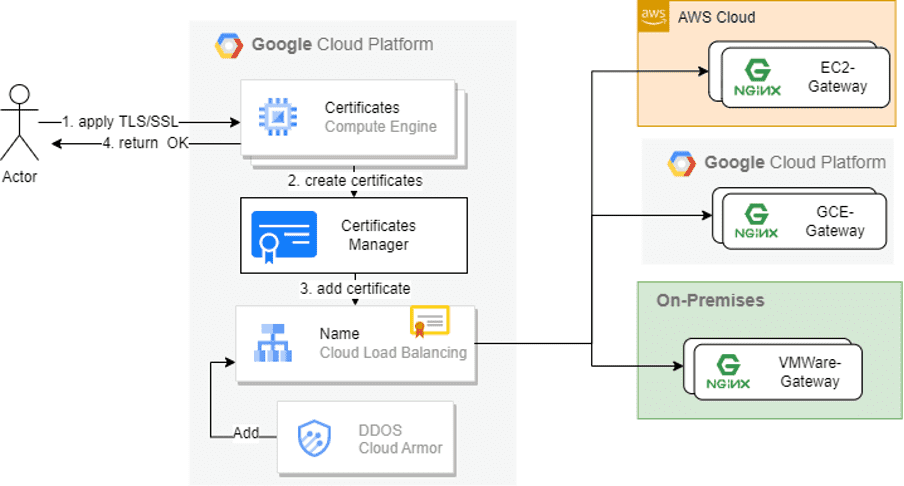Click the Actor stick figure icon
Viewport: 904px width, 486px height.
pos(20,122)
